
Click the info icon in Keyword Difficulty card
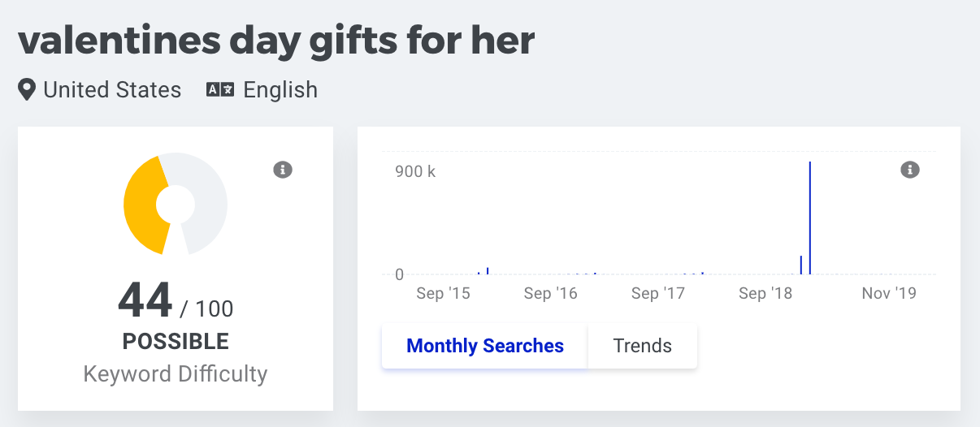[283, 170]
